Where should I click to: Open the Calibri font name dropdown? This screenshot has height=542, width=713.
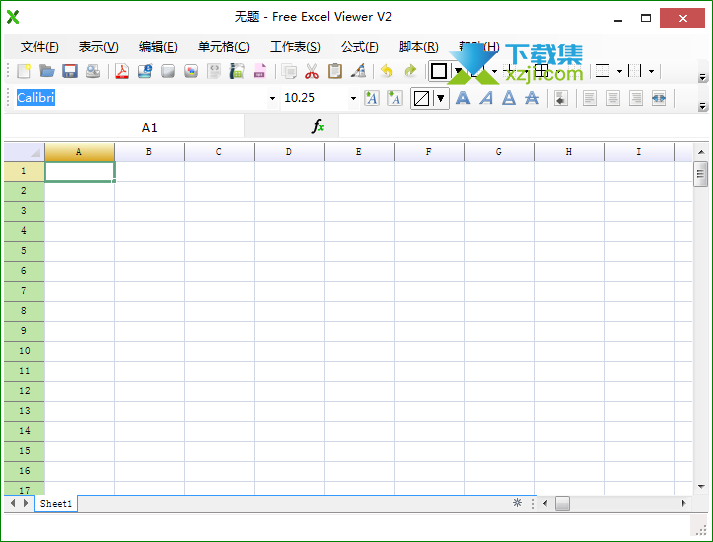tap(272, 98)
